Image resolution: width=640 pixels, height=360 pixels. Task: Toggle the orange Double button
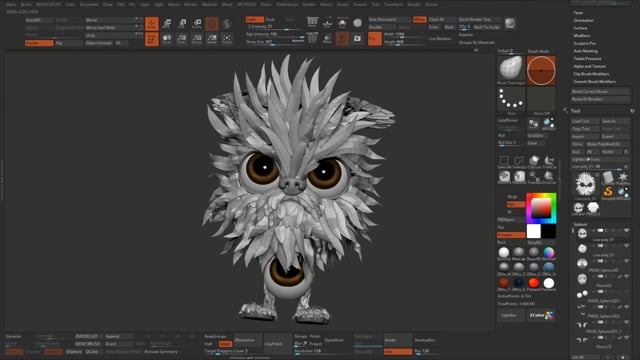pyautogui.click(x=39, y=43)
